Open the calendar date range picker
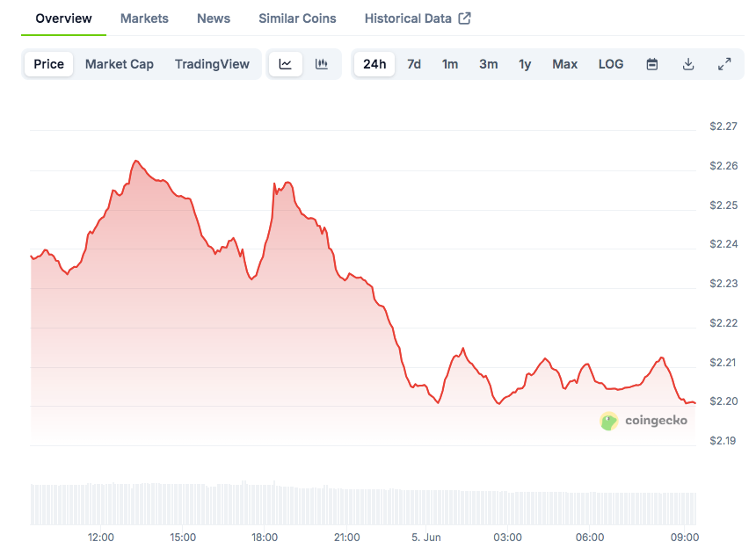756x556 pixels. click(x=652, y=64)
